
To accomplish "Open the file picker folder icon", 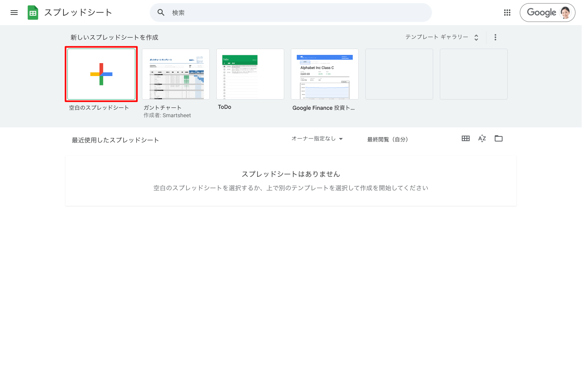I will (x=499, y=138).
